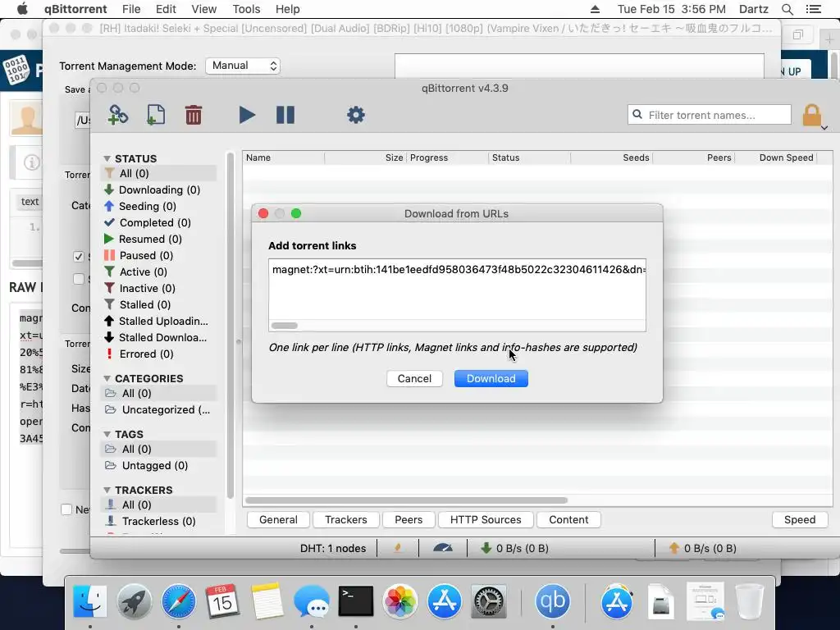
Task: Select Untagged (0) under Tags
Action: [x=154, y=466]
